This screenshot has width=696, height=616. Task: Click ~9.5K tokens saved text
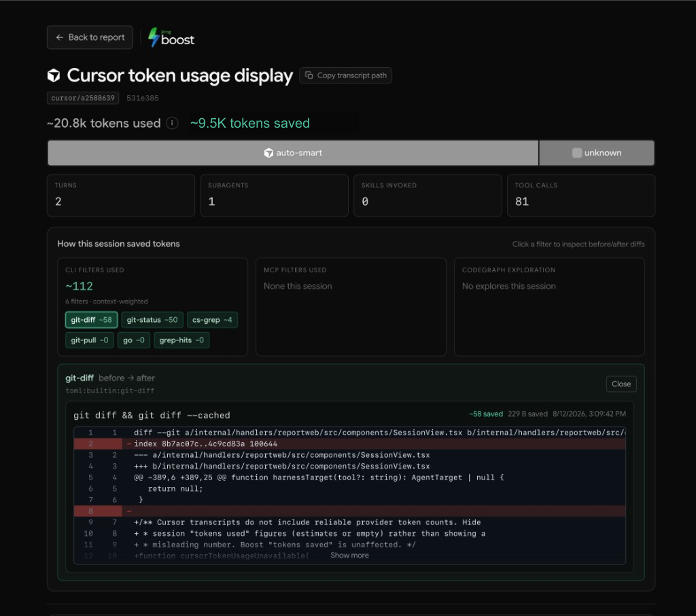(x=250, y=123)
